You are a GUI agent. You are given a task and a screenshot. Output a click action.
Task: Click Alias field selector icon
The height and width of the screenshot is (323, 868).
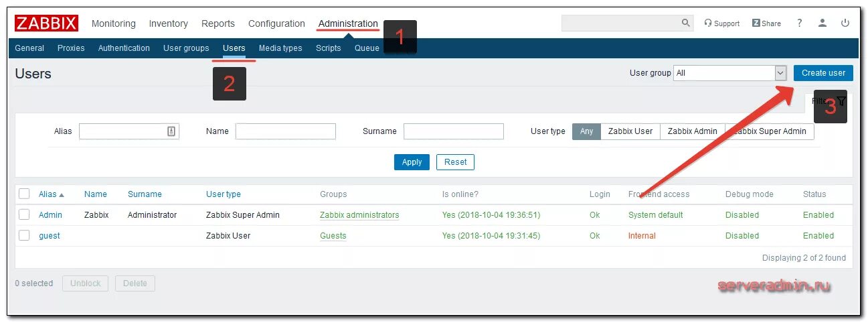(x=171, y=131)
